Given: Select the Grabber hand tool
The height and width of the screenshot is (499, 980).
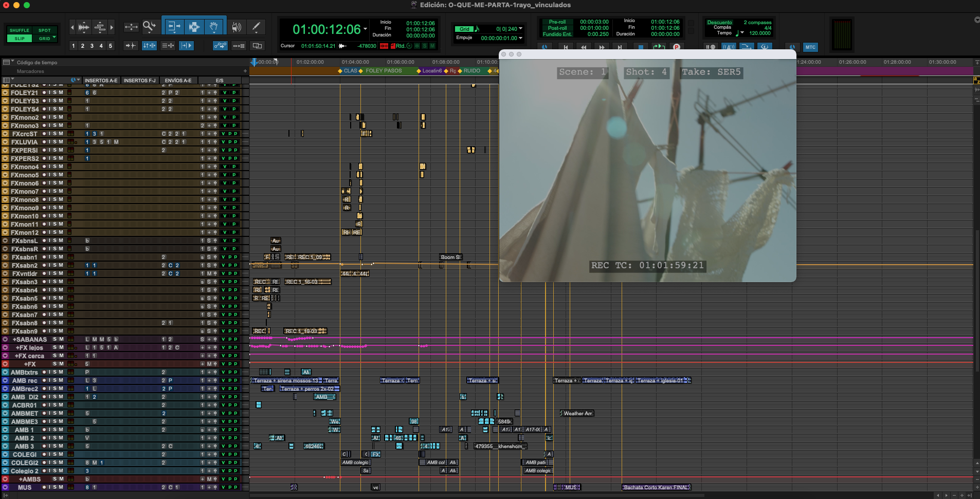Looking at the screenshot, I should tap(213, 27).
